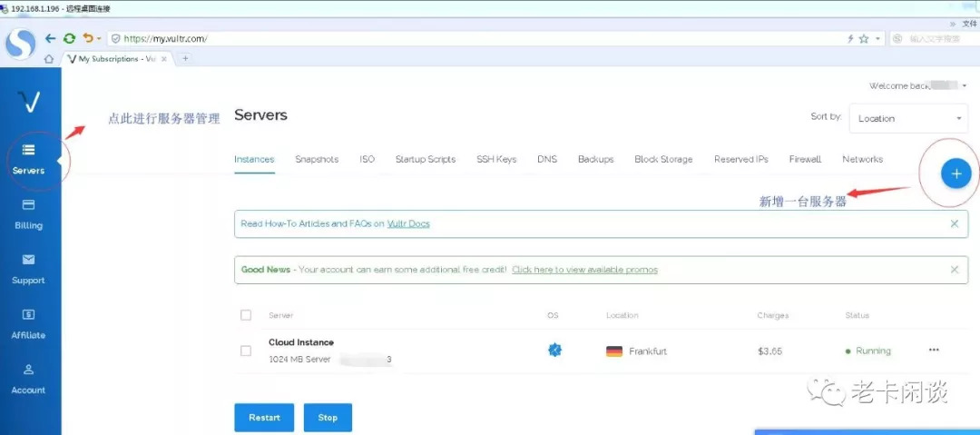Screen dimensions: 980x435
Task: Switch to the DNS tab
Action: coord(547,160)
